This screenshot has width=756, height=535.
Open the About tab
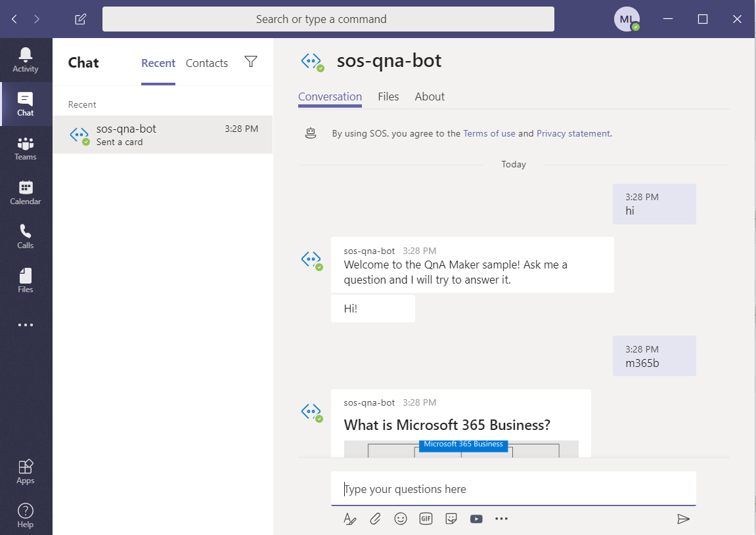430,96
